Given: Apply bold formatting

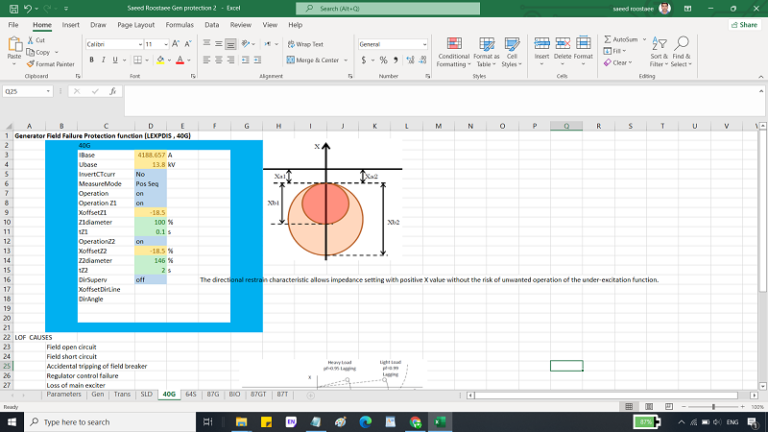Looking at the screenshot, I should 91,60.
